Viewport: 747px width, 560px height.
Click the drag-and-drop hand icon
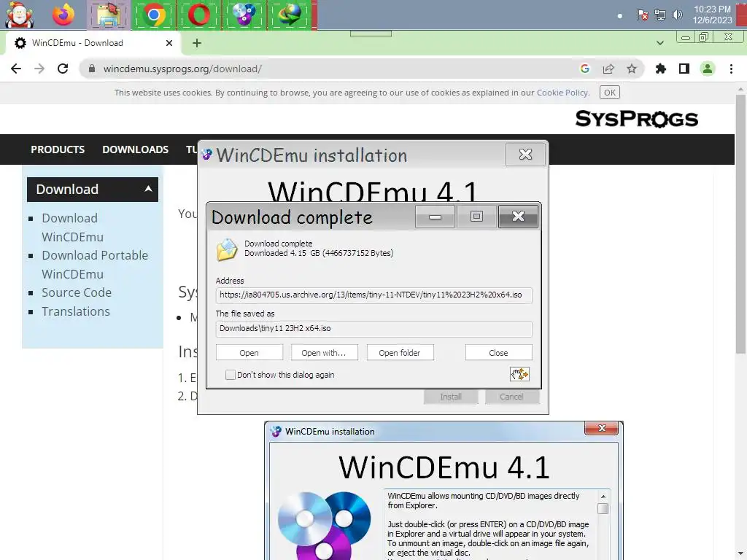(519, 374)
